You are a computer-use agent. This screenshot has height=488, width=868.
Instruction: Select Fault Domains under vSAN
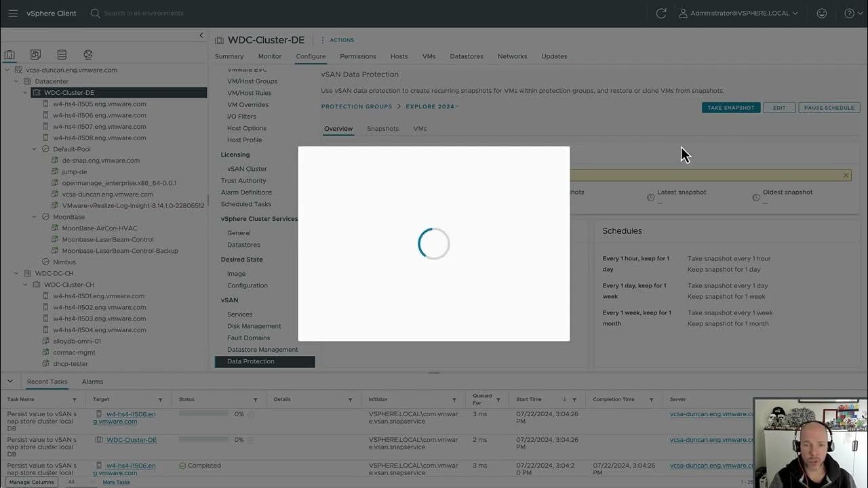pyautogui.click(x=248, y=338)
